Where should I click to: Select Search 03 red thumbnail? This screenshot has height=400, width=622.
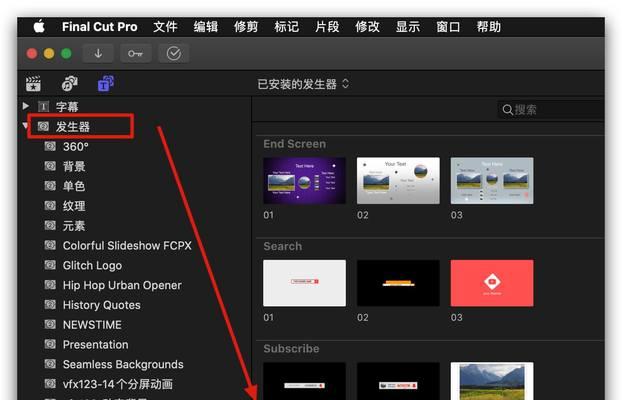click(492, 283)
